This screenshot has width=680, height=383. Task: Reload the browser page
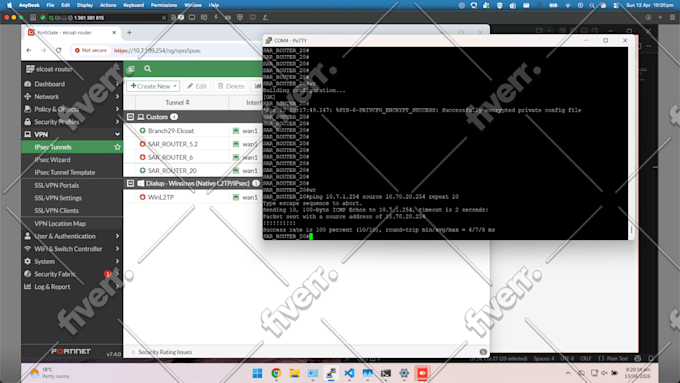point(58,50)
